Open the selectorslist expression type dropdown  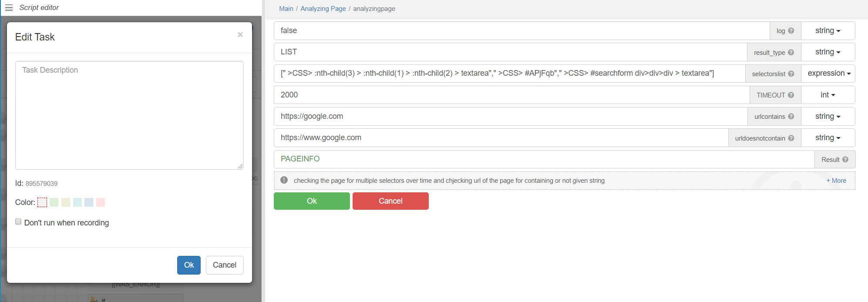(828, 74)
